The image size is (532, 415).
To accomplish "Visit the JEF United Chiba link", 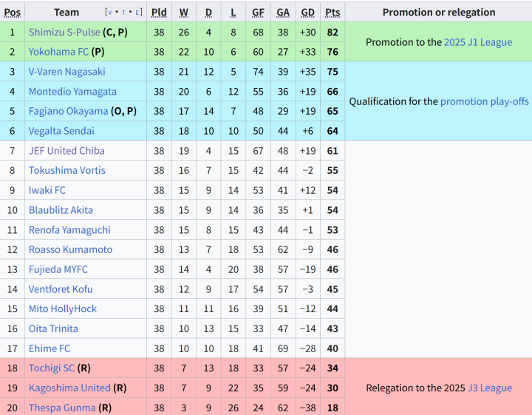I will [66, 151].
